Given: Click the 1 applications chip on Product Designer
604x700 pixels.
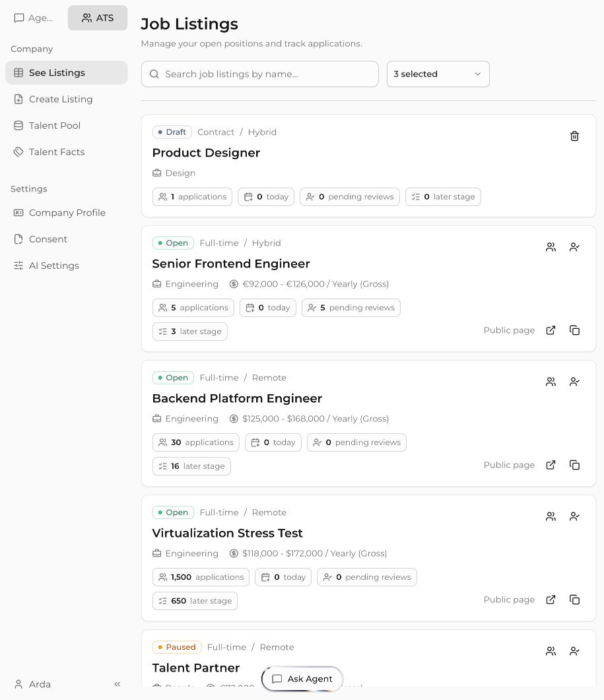Looking at the screenshot, I should pyautogui.click(x=192, y=197).
